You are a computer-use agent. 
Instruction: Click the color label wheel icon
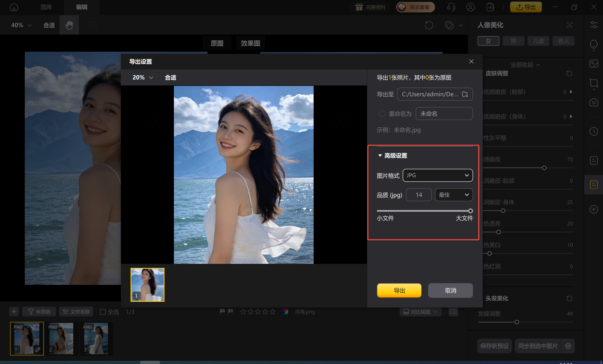click(285, 312)
